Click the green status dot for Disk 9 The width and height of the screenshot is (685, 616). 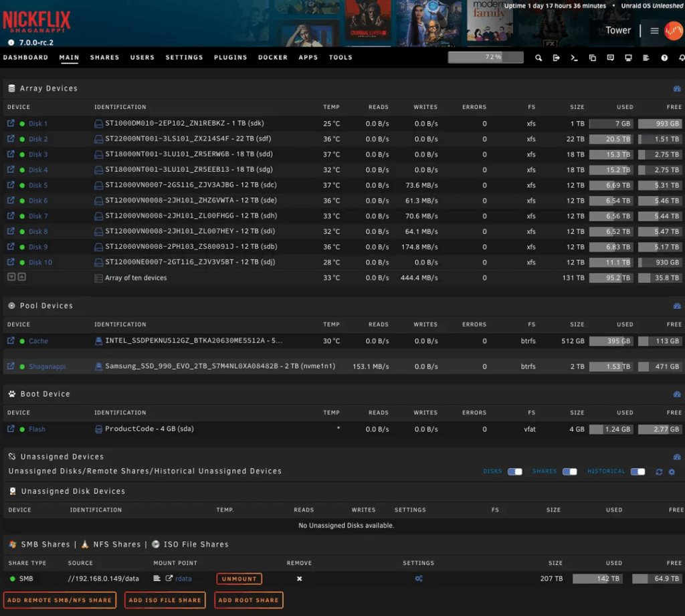click(22, 247)
